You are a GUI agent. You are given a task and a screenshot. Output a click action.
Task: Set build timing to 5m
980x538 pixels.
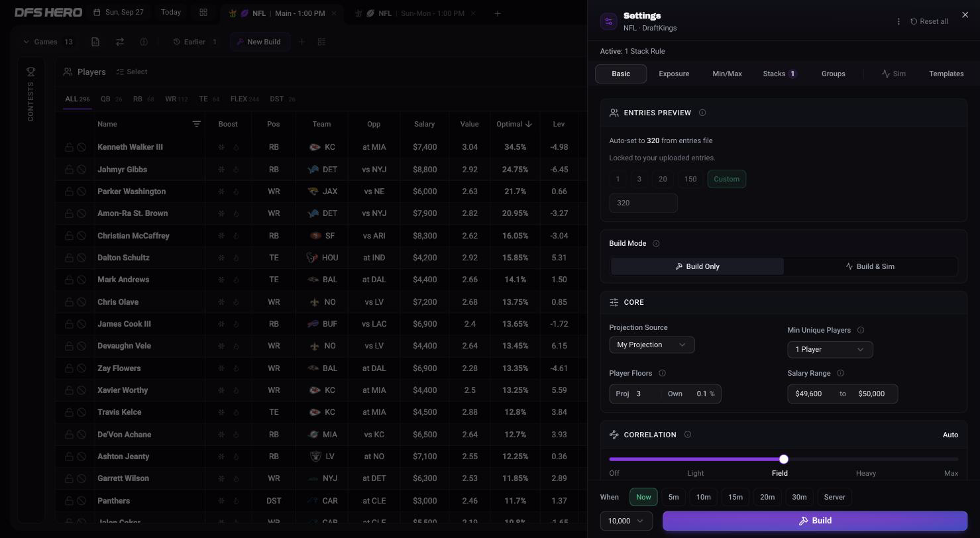[x=673, y=497]
